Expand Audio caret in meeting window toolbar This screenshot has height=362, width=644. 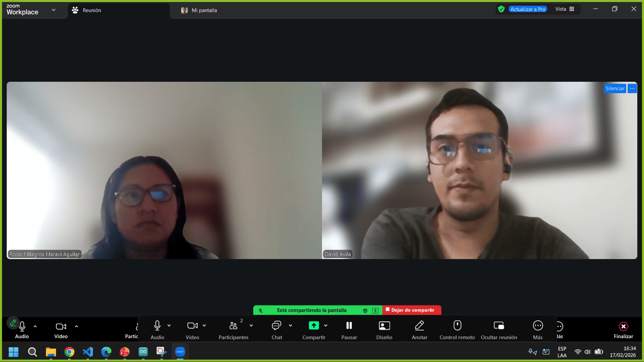click(x=35, y=326)
